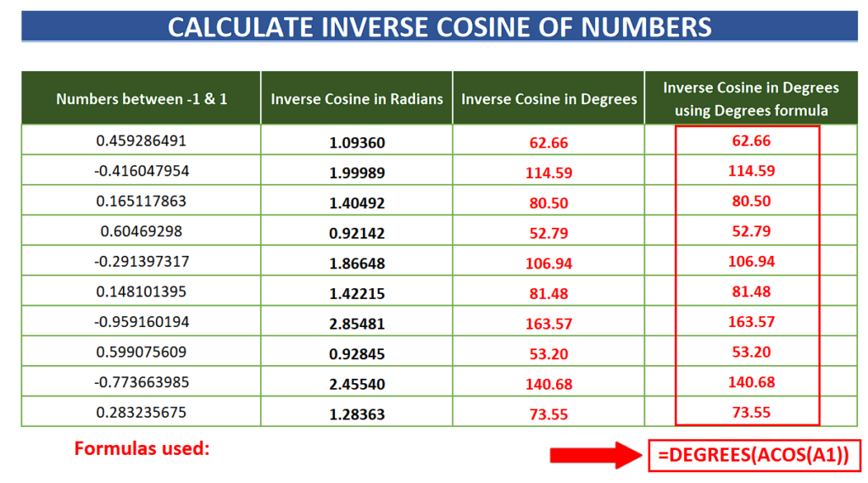Click 73.55 in the using Degrees formula column
This screenshot has height=483, width=868.
tap(751, 412)
